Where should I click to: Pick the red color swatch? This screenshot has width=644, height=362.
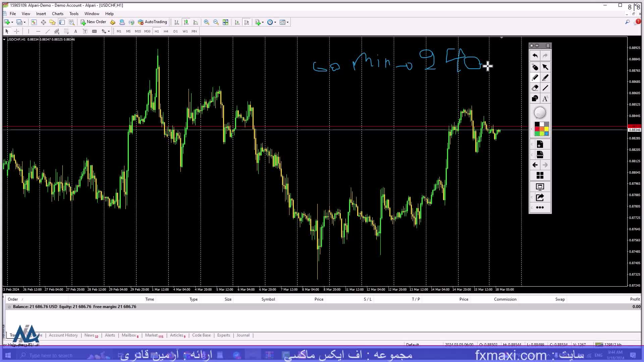pyautogui.click(x=537, y=129)
